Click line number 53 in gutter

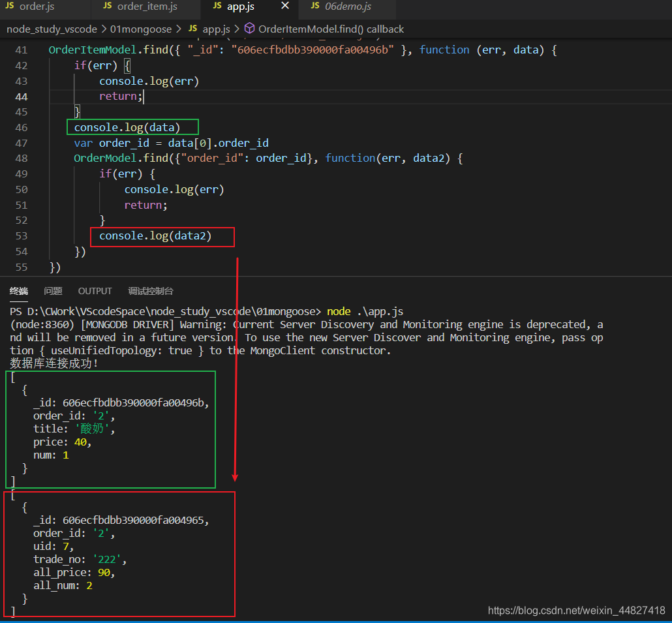[22, 236]
